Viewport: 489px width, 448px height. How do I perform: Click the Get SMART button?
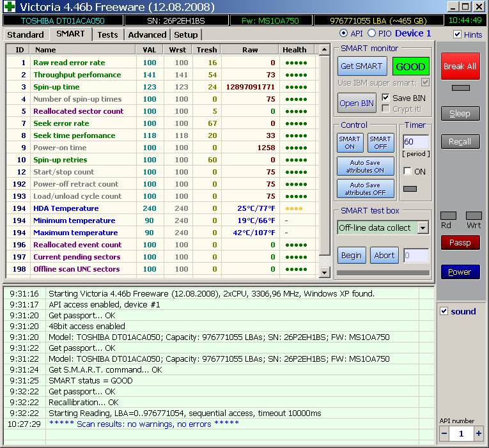pos(362,66)
